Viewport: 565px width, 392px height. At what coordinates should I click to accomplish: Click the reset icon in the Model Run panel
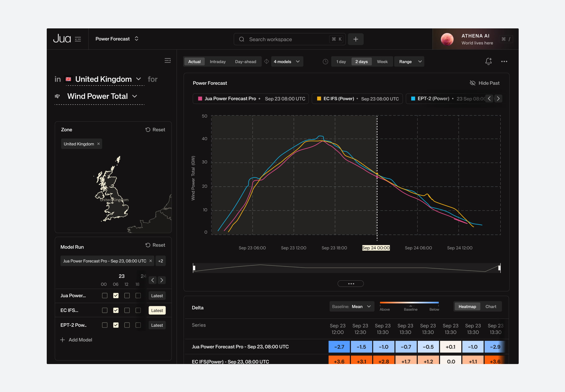point(148,245)
